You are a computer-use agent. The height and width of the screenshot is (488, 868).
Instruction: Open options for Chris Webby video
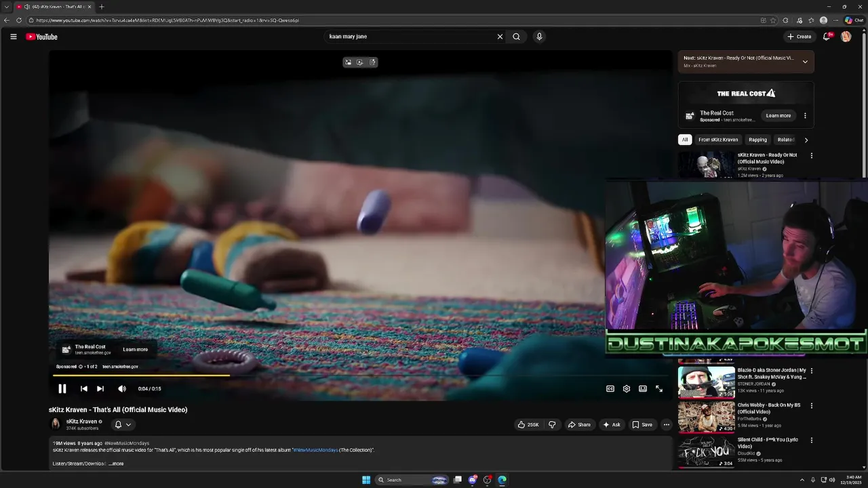click(x=811, y=406)
